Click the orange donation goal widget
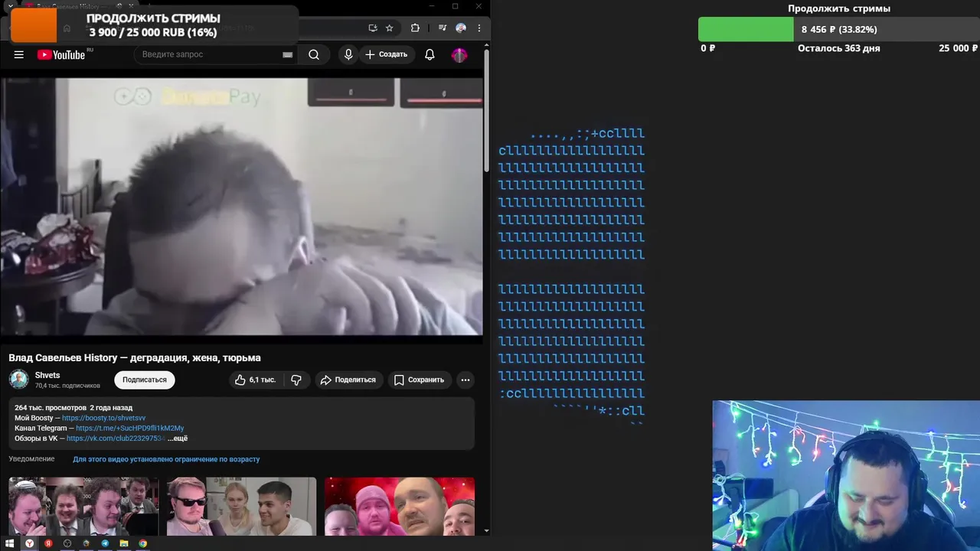This screenshot has height=551, width=980. coord(34,25)
